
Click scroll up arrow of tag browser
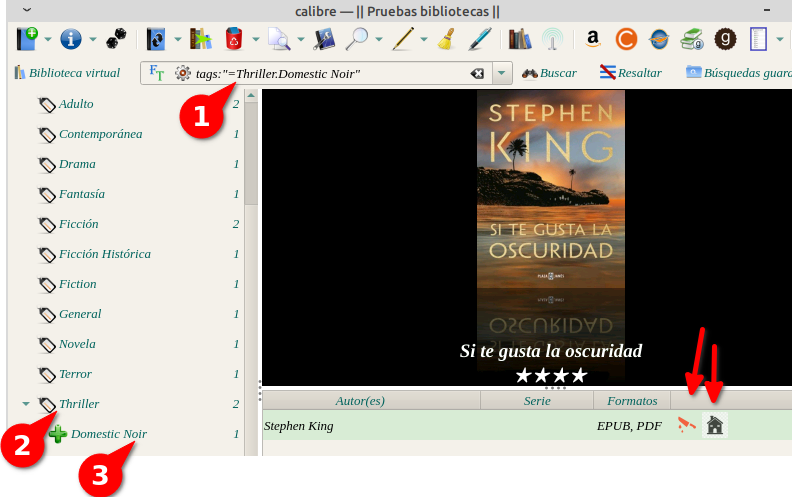[251, 95]
